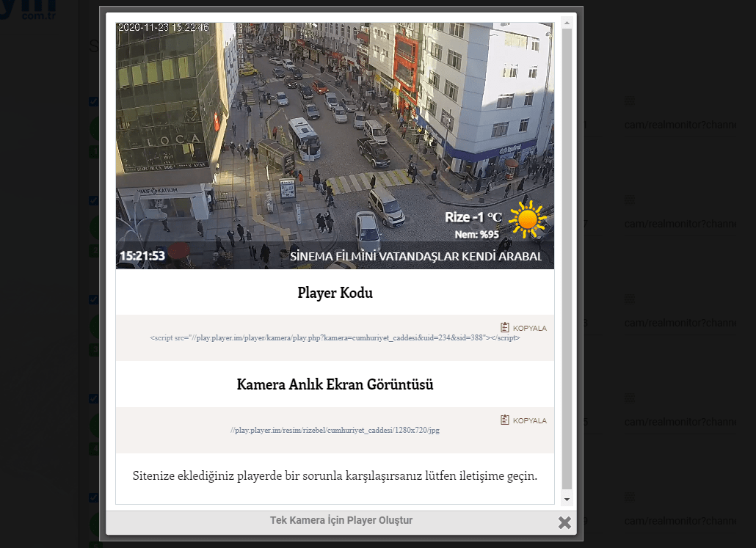Click the KOPYALA copy icon under Player Kodu
Image resolution: width=756 pixels, height=548 pixels.
pyautogui.click(x=504, y=327)
